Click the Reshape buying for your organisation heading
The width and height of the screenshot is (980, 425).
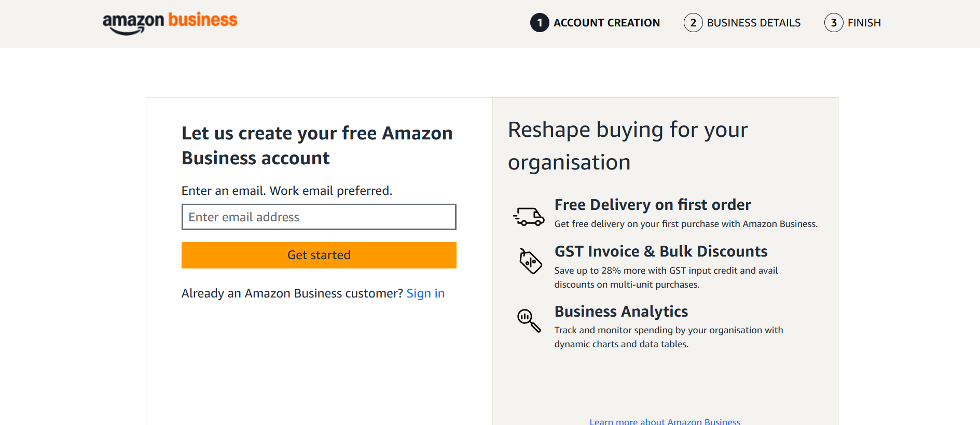click(628, 145)
